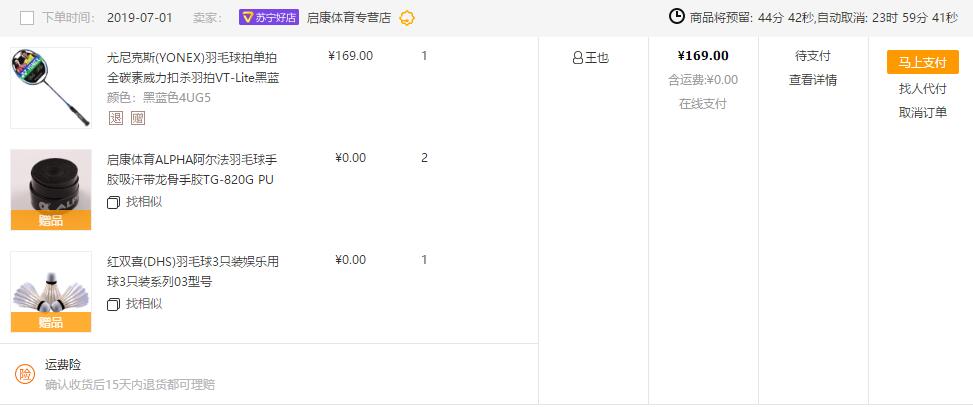Click the clock icon before 商品将预留
Image resolution: width=973 pixels, height=407 pixels.
click(x=677, y=17)
